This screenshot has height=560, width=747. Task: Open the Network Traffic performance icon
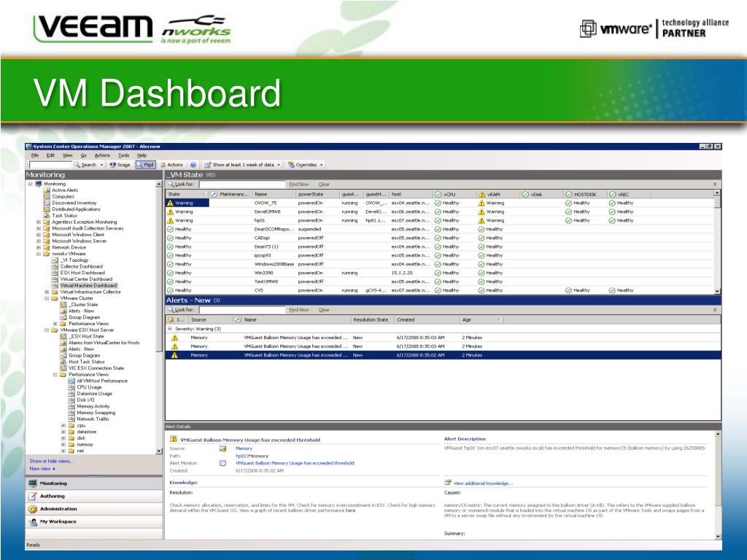coord(71,419)
